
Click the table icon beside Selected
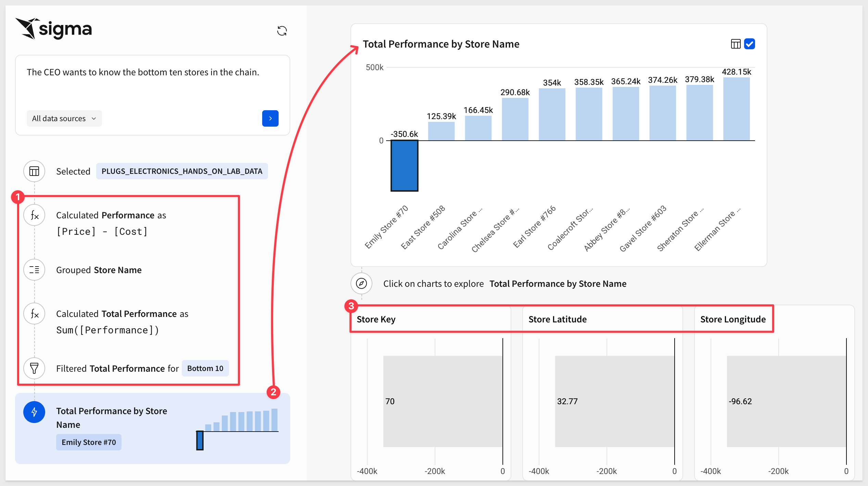click(34, 171)
